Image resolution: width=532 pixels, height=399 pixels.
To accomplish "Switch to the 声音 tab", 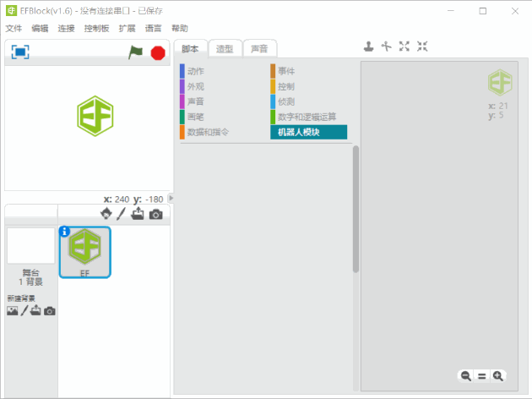I will (259, 49).
